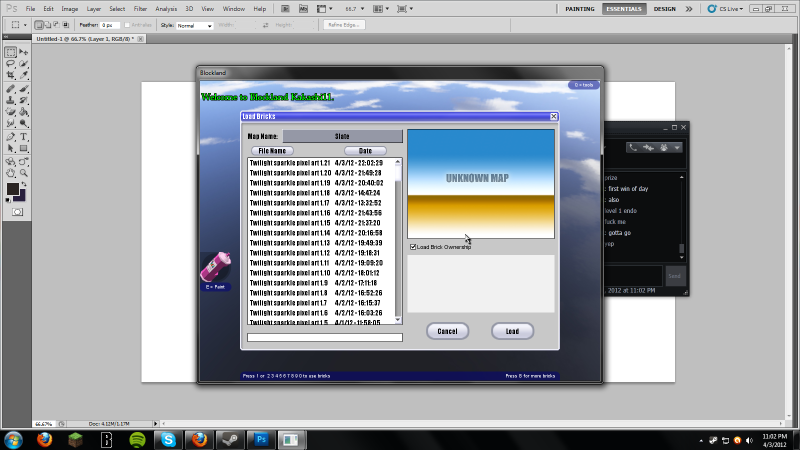Open the Image menu
The width and height of the screenshot is (800, 450).
click(69, 9)
